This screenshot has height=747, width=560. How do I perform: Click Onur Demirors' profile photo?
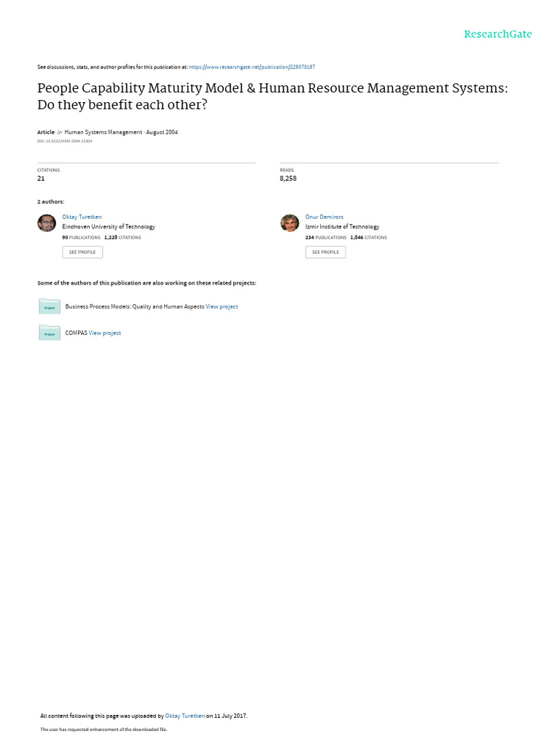click(289, 223)
